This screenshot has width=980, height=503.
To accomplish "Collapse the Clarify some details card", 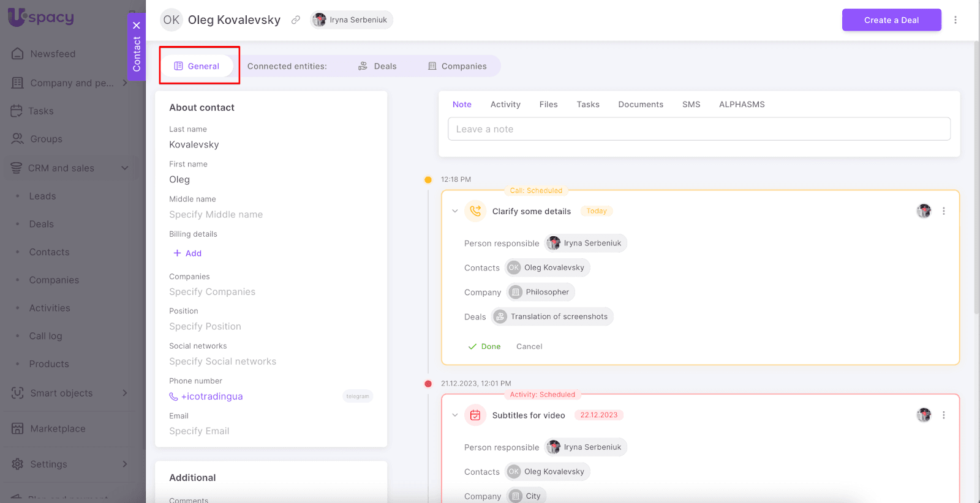I will (454, 211).
